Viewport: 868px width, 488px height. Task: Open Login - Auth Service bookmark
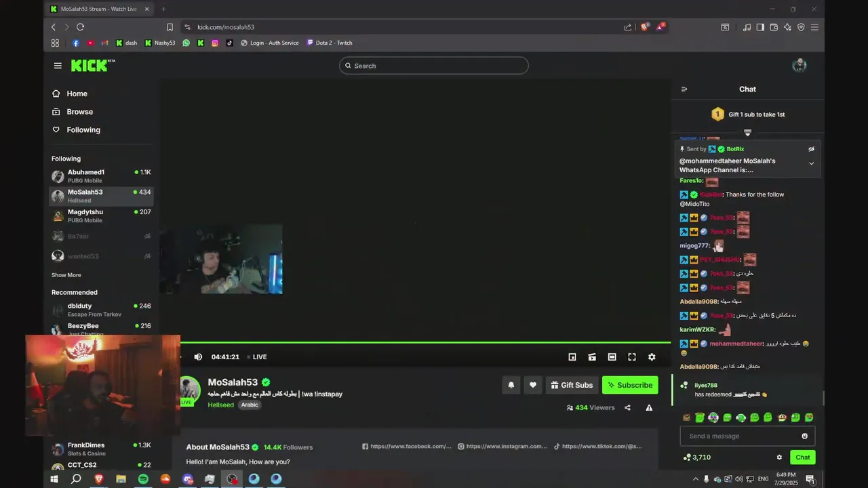click(x=269, y=43)
